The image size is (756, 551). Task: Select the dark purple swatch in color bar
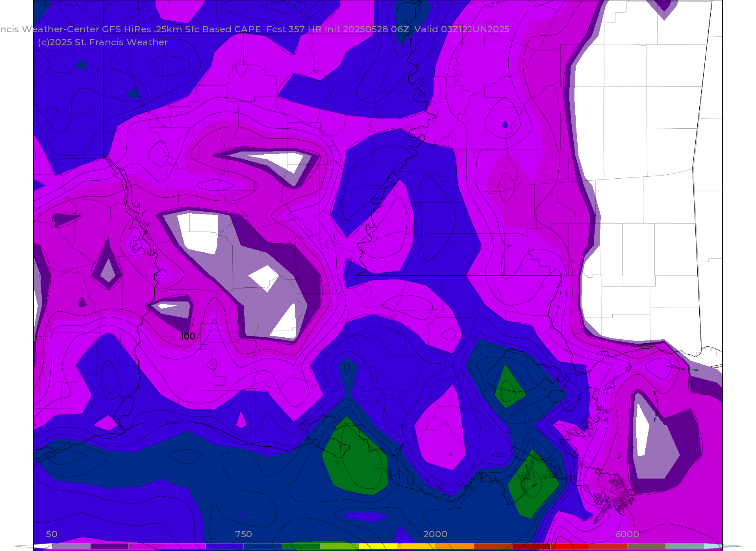point(109,546)
